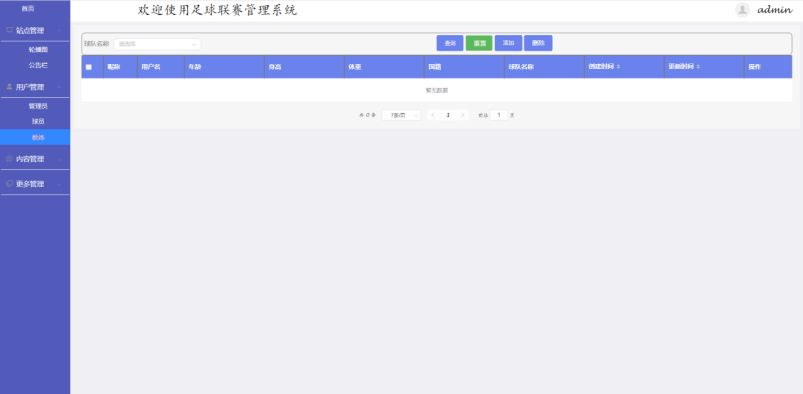Sort table by 更新时间 sort arrows

698,67
